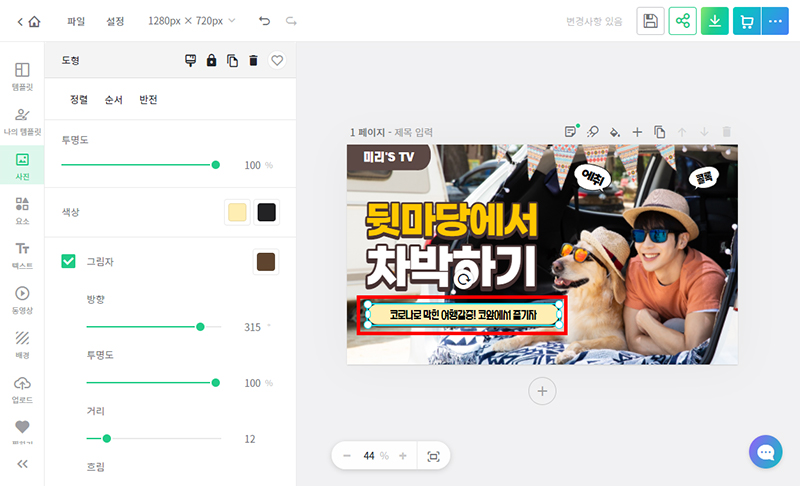
Task: Open the 나의 템플릿 sidebar panel
Action: [22, 121]
